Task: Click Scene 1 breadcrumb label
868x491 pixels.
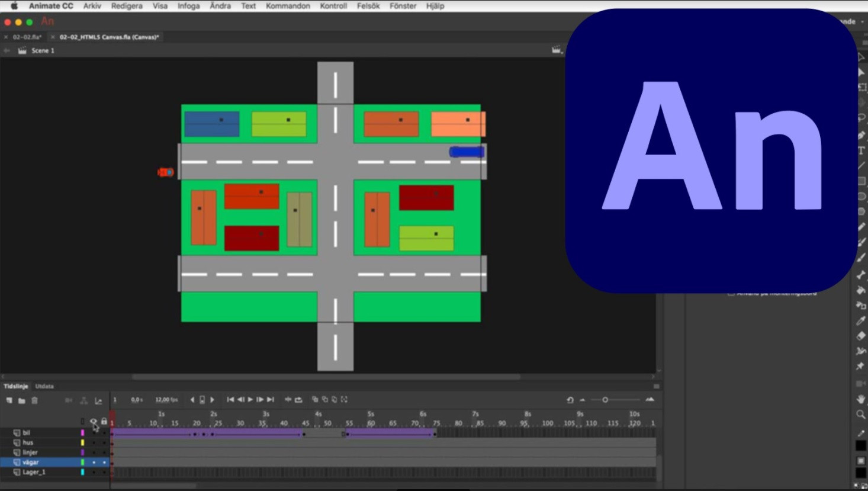Action: pyautogui.click(x=43, y=50)
